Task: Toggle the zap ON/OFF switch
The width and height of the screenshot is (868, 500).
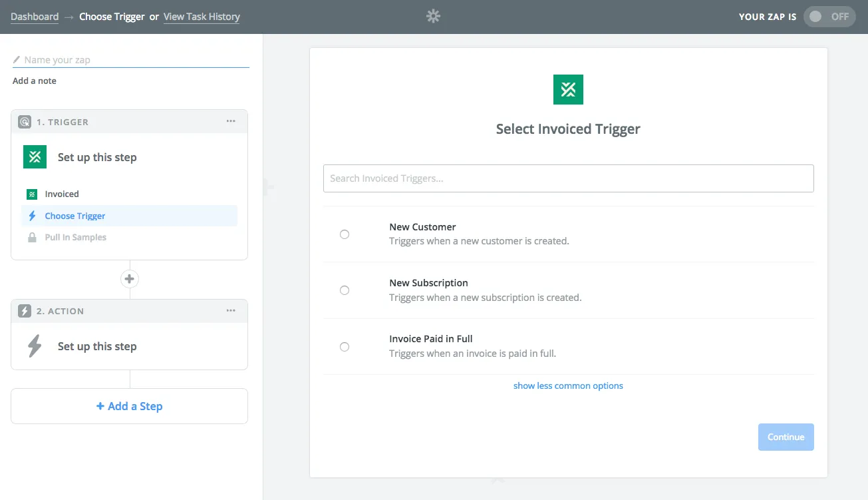Action: pyautogui.click(x=829, y=17)
